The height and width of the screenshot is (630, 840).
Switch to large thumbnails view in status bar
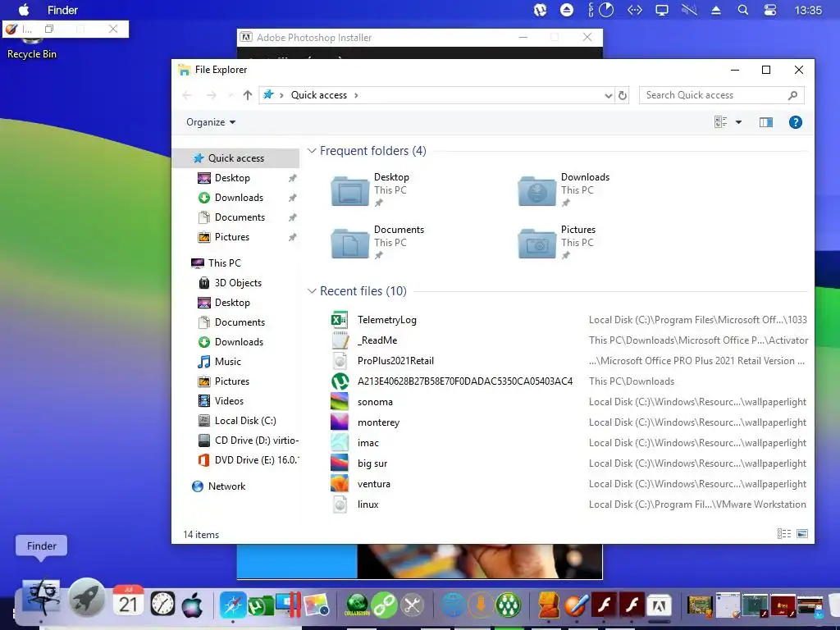coord(802,533)
